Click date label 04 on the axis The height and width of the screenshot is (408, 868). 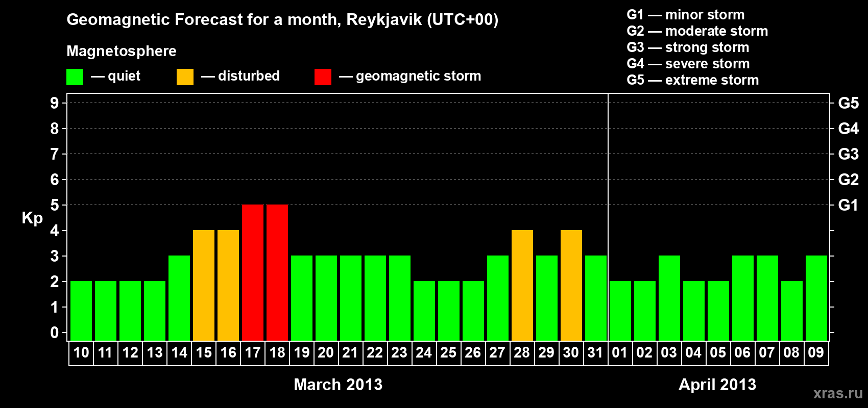(x=693, y=352)
